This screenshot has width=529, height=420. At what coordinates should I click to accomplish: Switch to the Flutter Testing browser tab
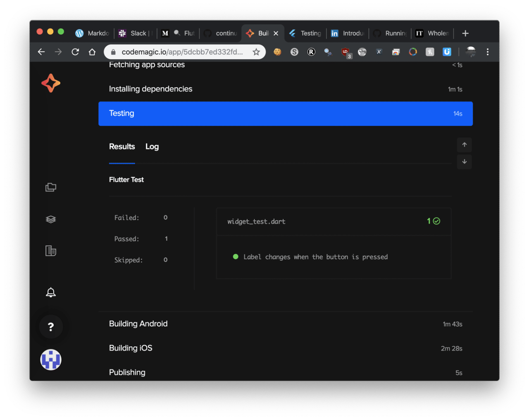tap(305, 33)
